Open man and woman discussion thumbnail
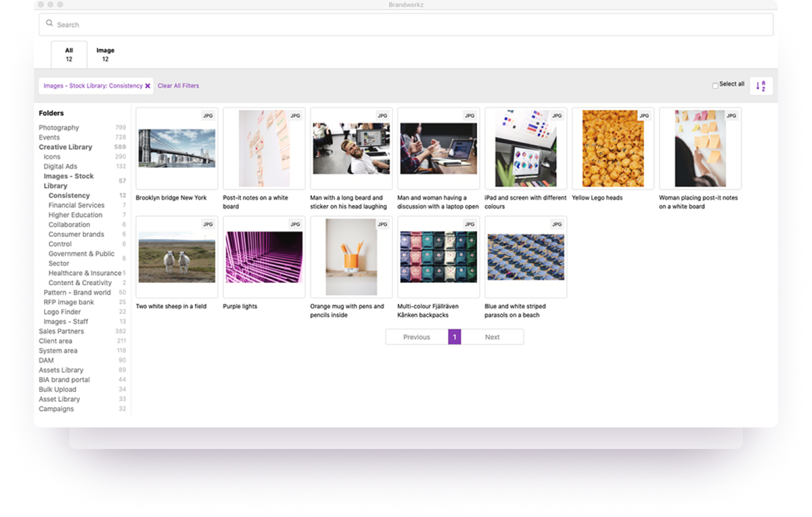Image resolution: width=812 pixels, height=517 pixels. coord(439,149)
